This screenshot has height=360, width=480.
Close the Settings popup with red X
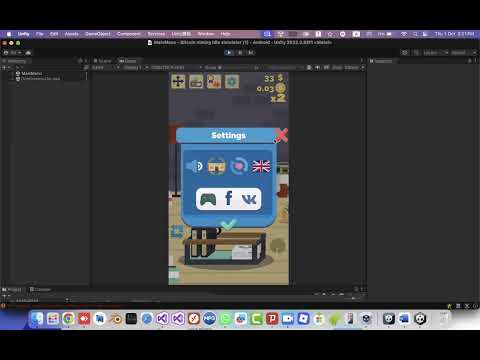[281, 135]
